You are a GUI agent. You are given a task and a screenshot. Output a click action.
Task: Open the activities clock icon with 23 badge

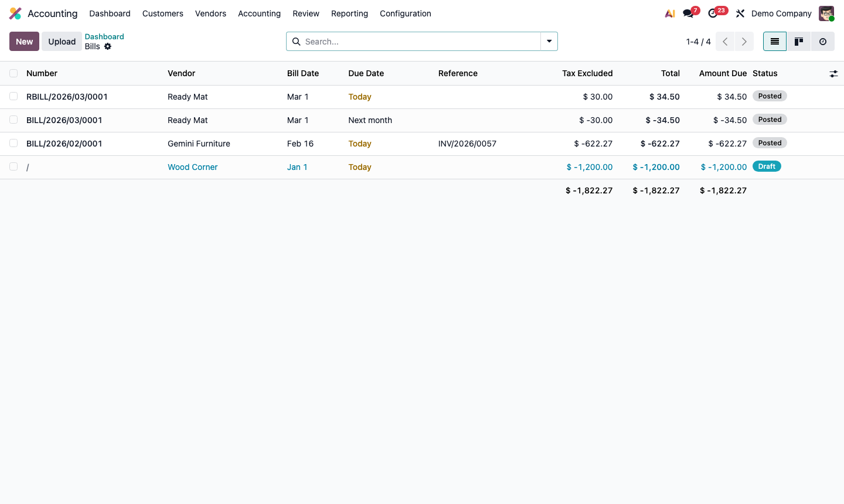tap(714, 13)
